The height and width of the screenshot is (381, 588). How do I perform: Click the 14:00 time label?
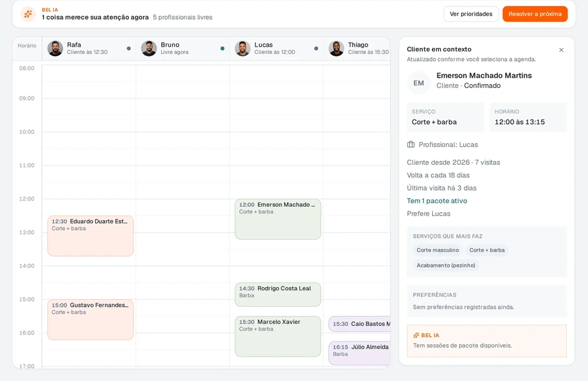coord(26,265)
